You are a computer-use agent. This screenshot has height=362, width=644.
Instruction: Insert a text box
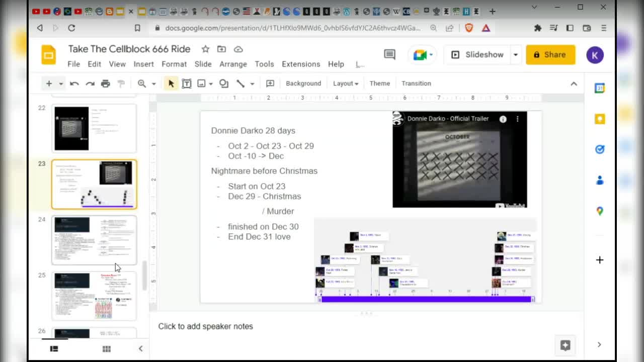(187, 83)
